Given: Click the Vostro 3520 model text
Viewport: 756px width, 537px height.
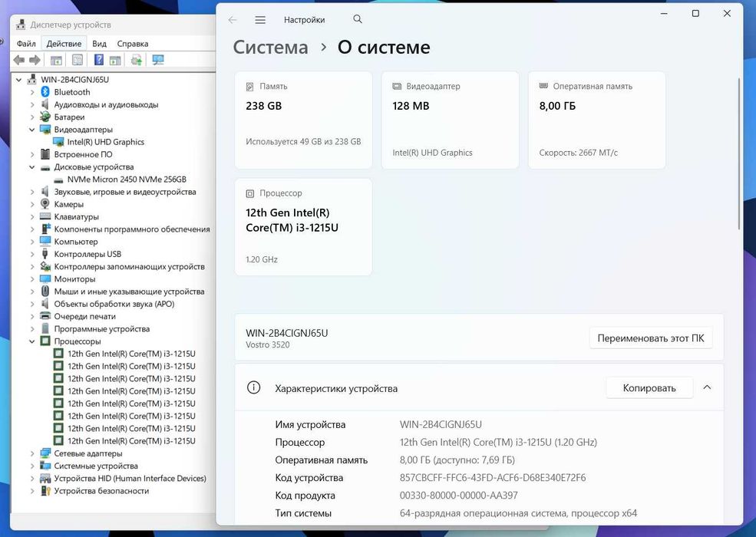Looking at the screenshot, I should (268, 344).
